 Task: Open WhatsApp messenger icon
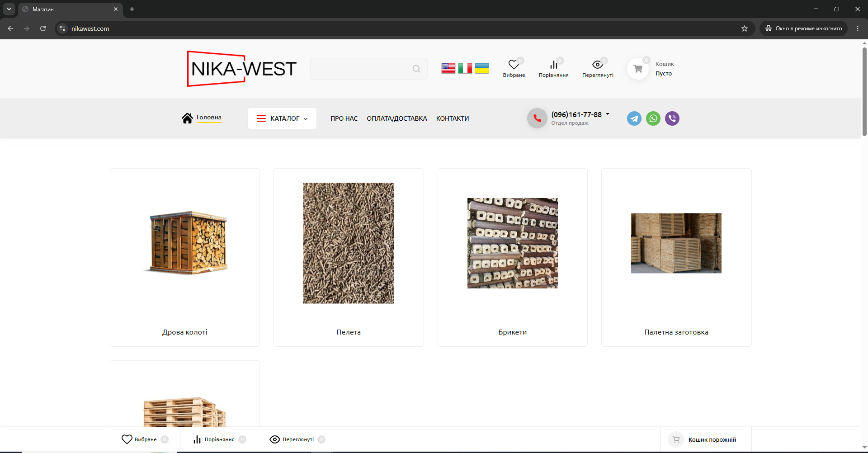point(653,118)
